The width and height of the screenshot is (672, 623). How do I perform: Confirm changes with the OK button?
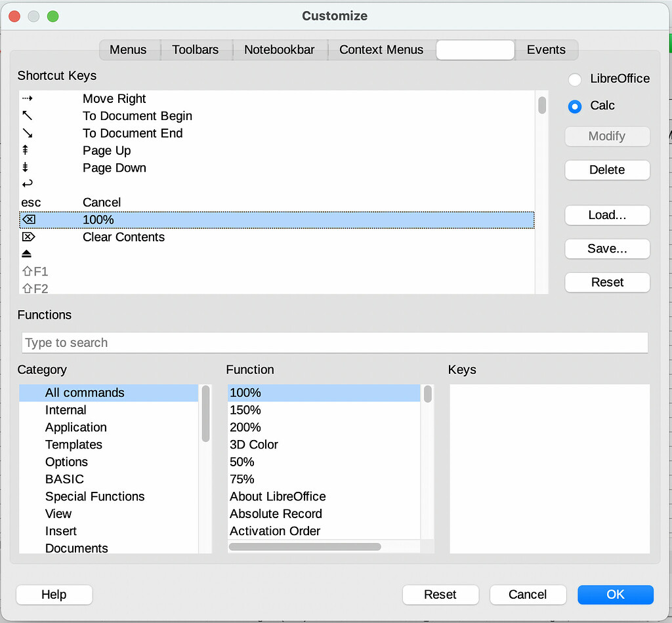(615, 595)
